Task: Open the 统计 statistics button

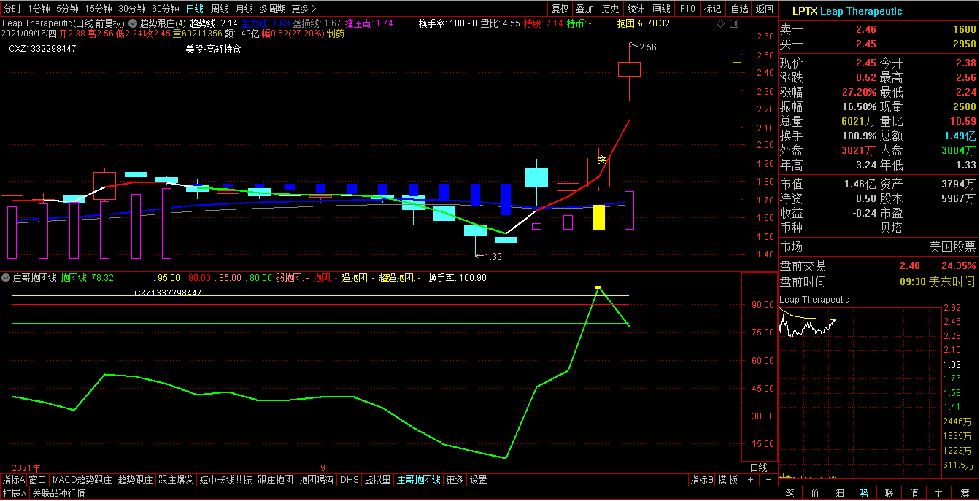Action: click(636, 9)
